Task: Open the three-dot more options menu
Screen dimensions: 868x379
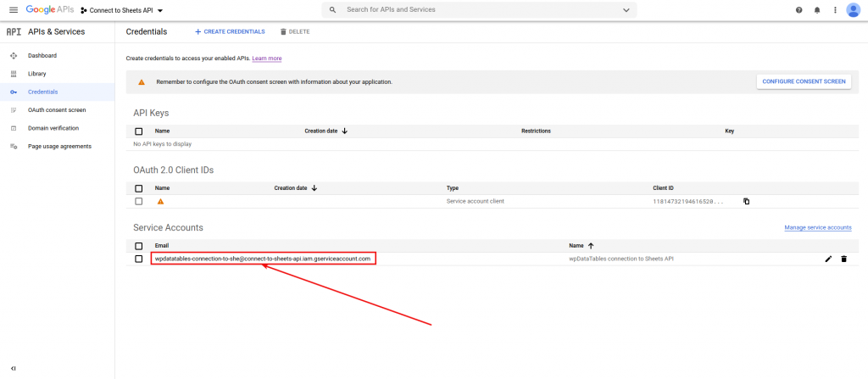Action: pos(835,10)
